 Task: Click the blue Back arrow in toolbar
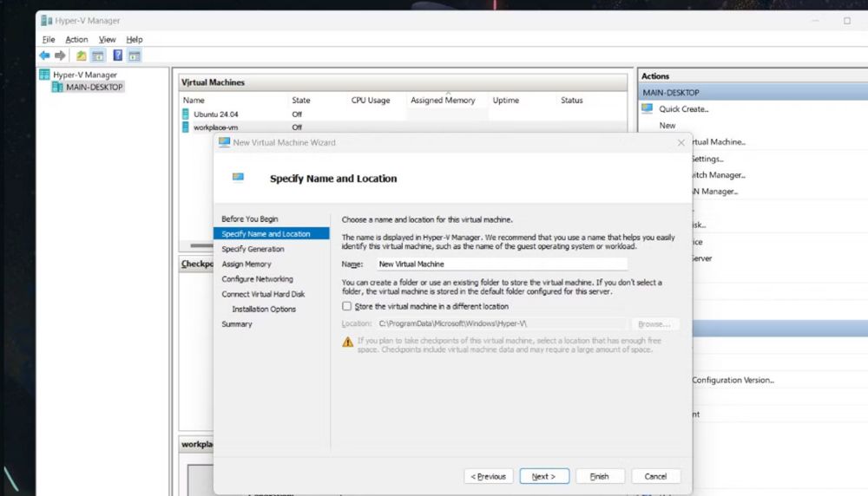44,55
